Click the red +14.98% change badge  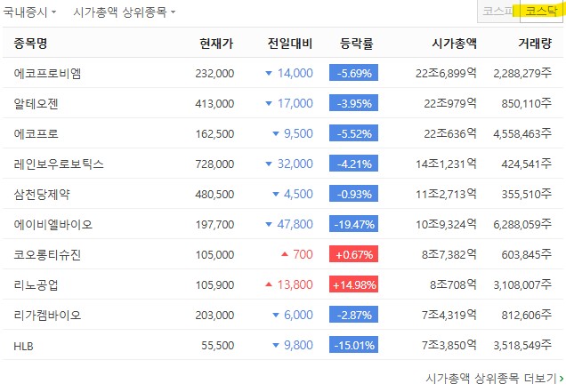pos(354,285)
